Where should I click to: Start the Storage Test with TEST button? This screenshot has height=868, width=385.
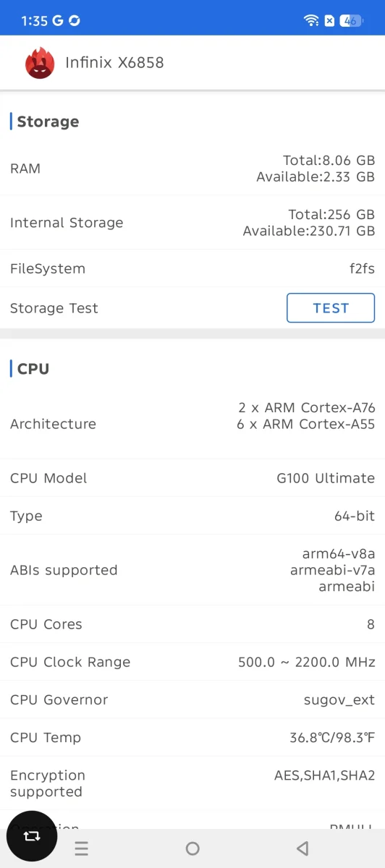[331, 308]
